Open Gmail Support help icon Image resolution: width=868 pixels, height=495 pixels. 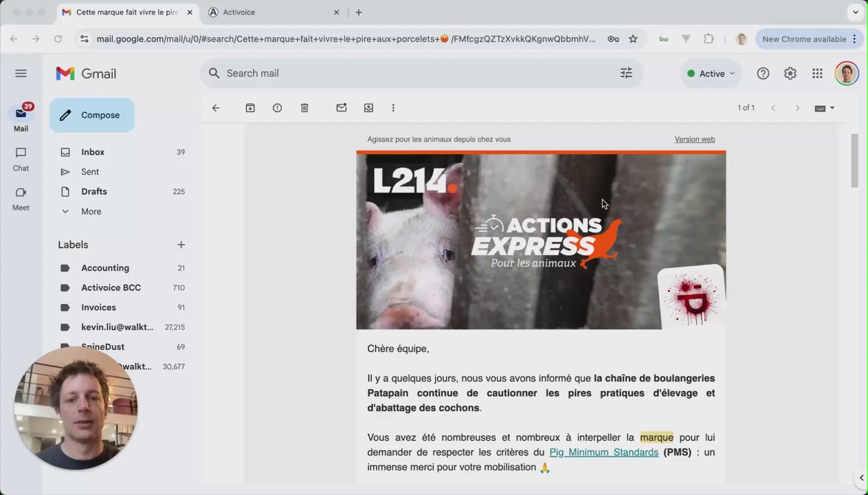[x=763, y=74]
